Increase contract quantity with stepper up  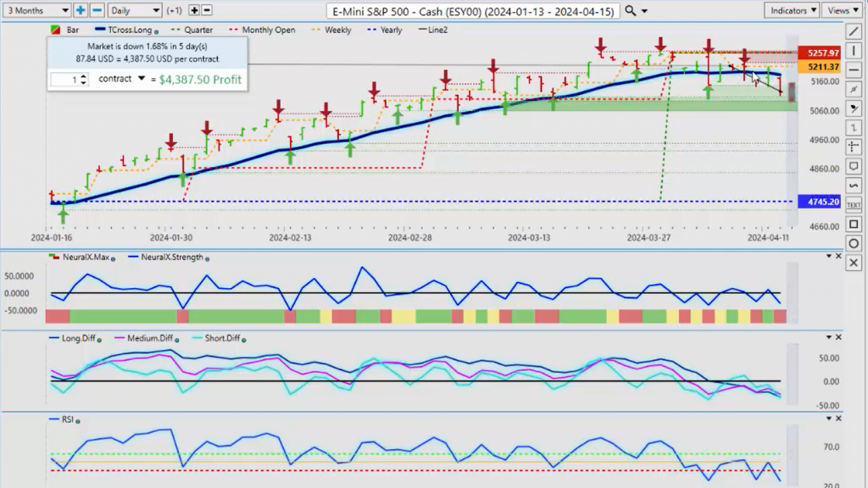(83, 76)
